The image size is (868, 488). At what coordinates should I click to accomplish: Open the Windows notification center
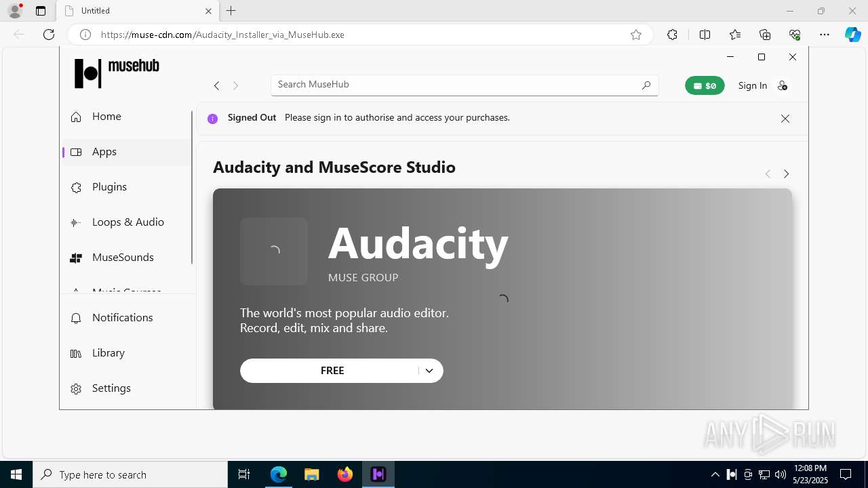pyautogui.click(x=846, y=474)
